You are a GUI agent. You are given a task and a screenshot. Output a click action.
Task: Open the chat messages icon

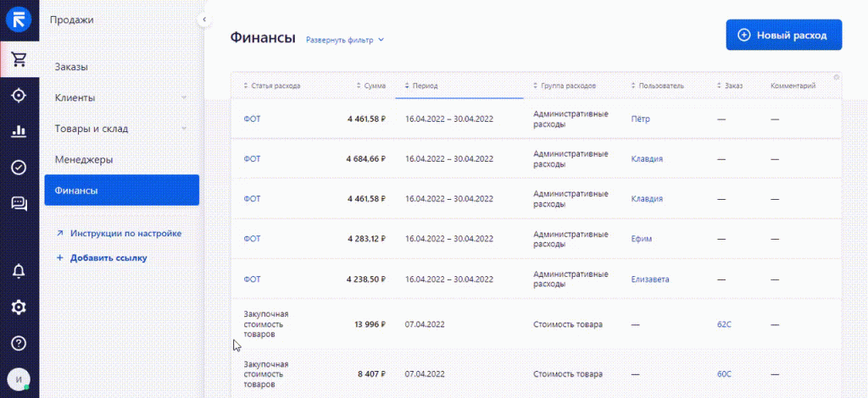coord(19,203)
